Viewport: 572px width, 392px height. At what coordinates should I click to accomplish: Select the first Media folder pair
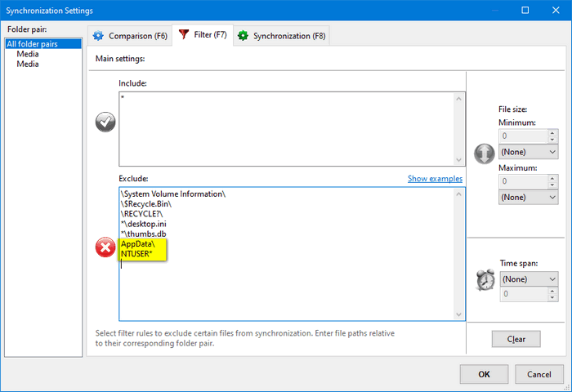pyautogui.click(x=28, y=54)
